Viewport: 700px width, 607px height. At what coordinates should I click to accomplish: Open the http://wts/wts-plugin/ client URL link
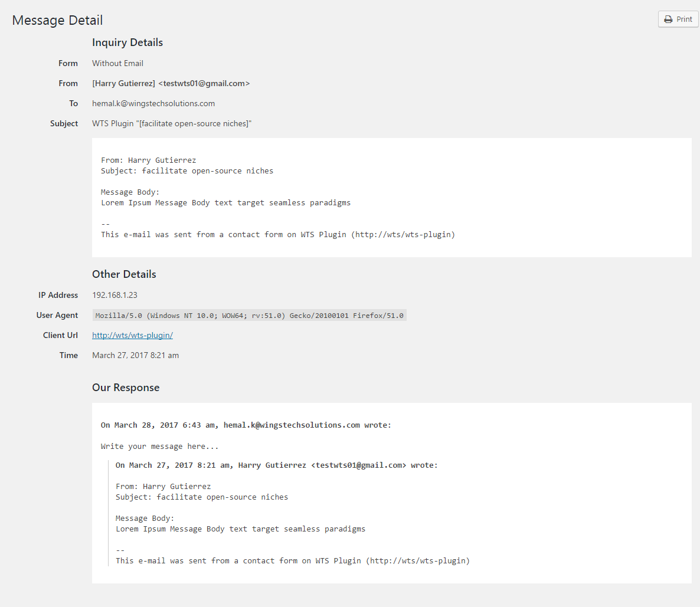[x=132, y=335]
